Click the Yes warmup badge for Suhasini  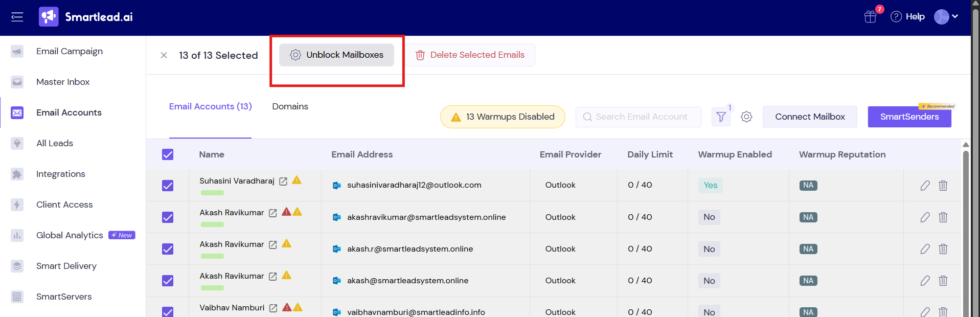coord(711,185)
